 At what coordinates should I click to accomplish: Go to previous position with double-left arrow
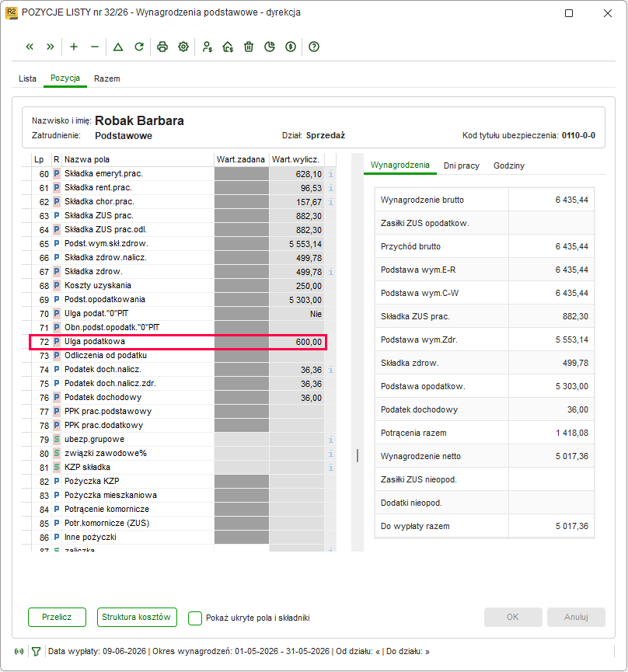[x=30, y=47]
